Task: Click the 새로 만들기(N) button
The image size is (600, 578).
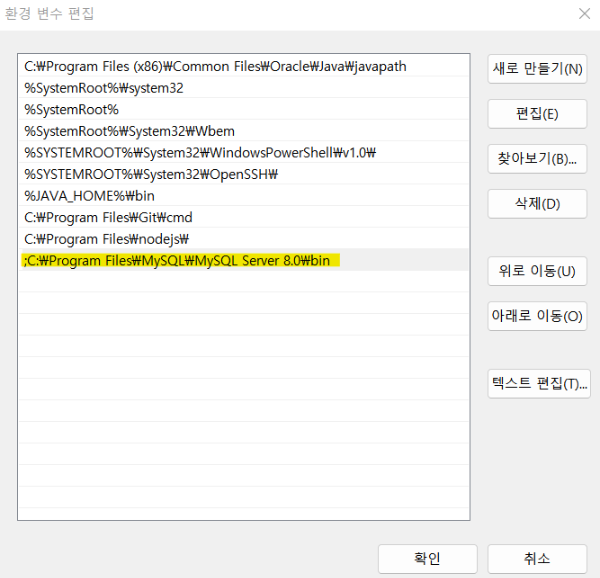Action: tap(537, 69)
